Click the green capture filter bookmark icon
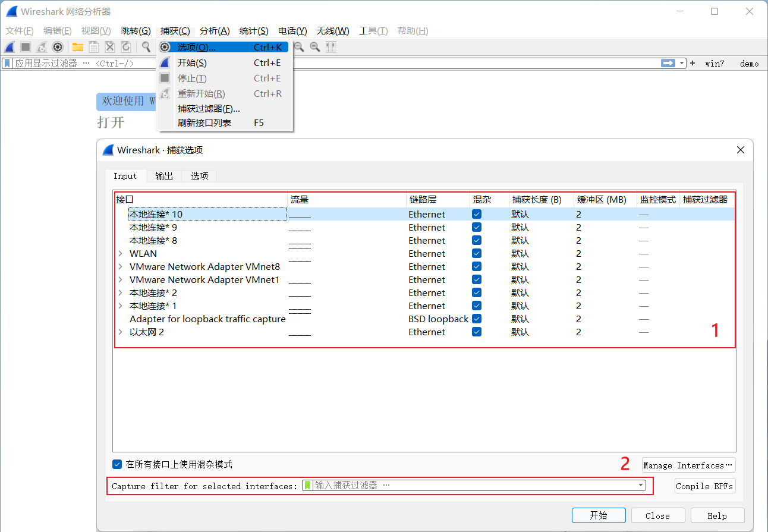The image size is (768, 532). point(307,486)
